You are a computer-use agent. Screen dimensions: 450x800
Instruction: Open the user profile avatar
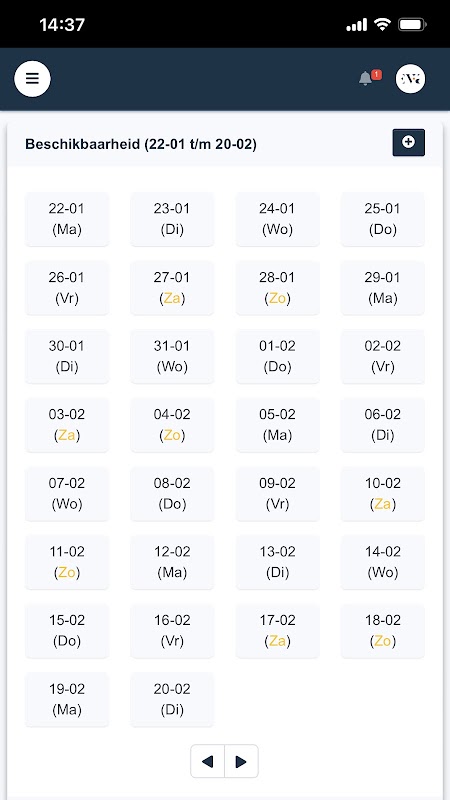pos(410,79)
